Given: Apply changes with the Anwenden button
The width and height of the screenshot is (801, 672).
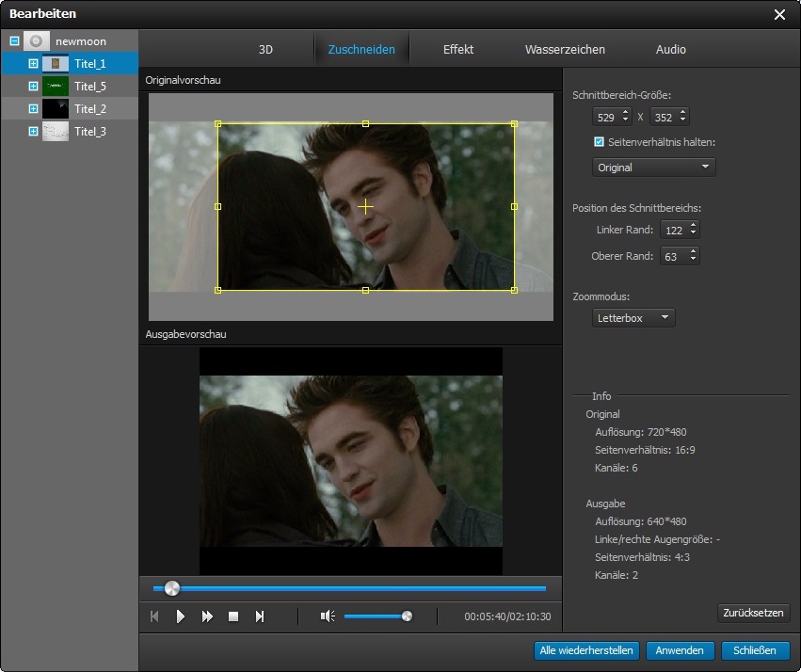Looking at the screenshot, I should coord(680,650).
